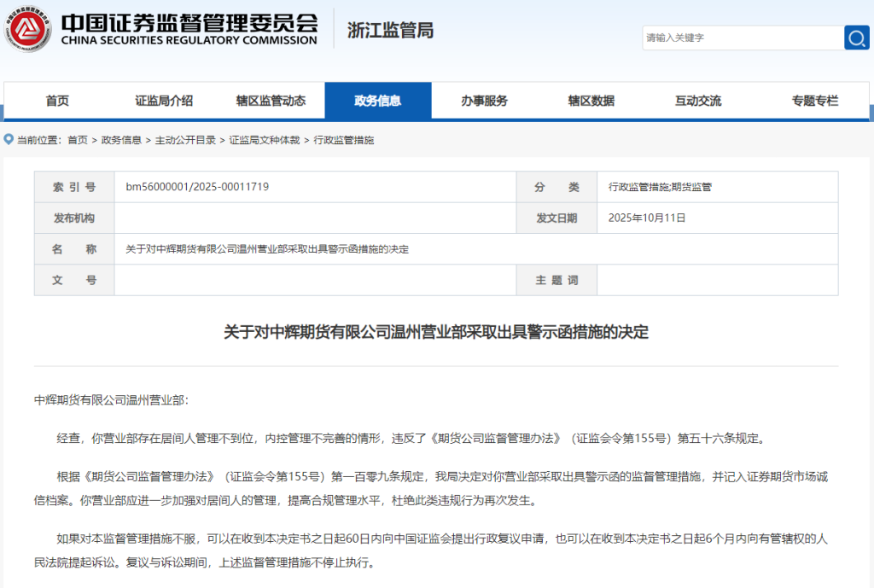Click 行政监管措施 breadcrumb link
874x588 pixels.
(x=344, y=140)
